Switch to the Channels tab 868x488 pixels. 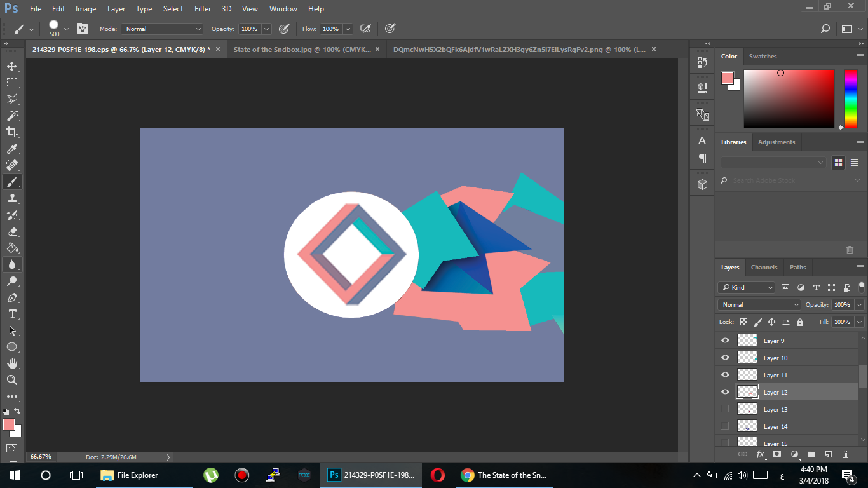tap(764, 267)
